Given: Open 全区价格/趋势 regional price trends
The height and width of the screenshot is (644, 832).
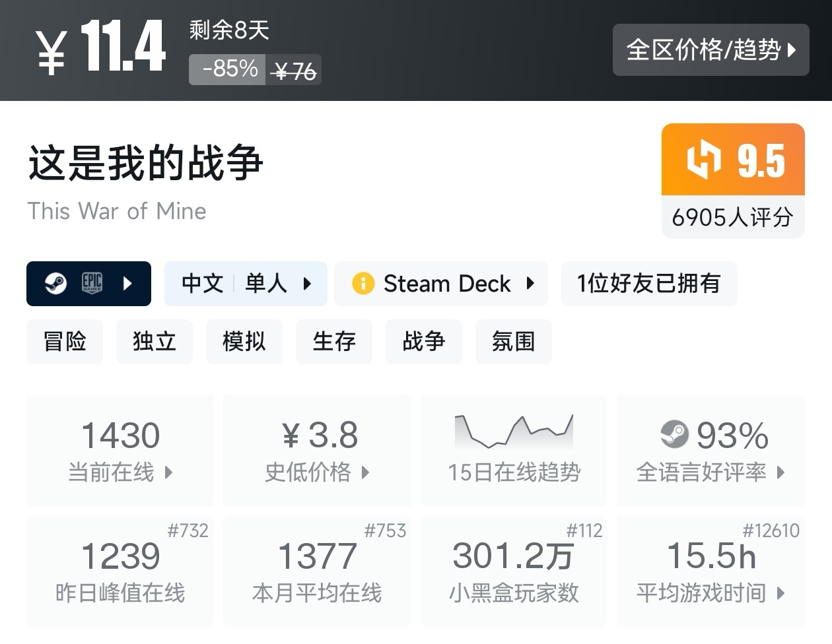Looking at the screenshot, I should [x=711, y=50].
